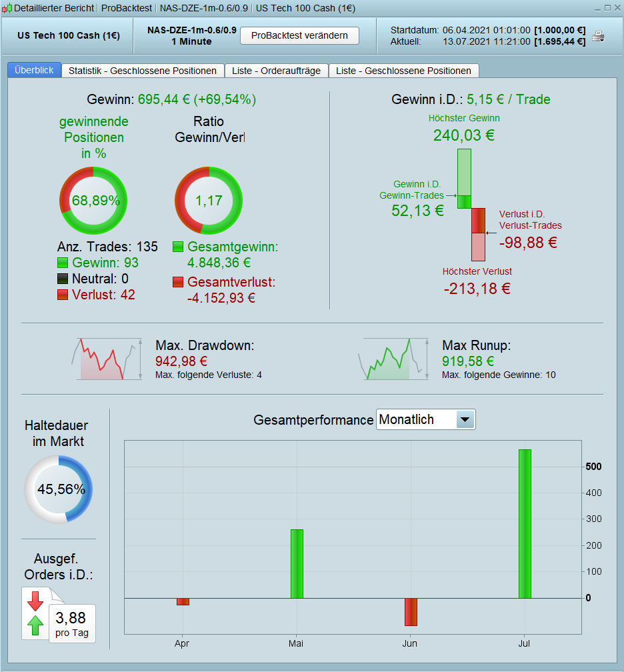Select the Überblick tab
This screenshot has height=672, width=624.
(x=34, y=70)
